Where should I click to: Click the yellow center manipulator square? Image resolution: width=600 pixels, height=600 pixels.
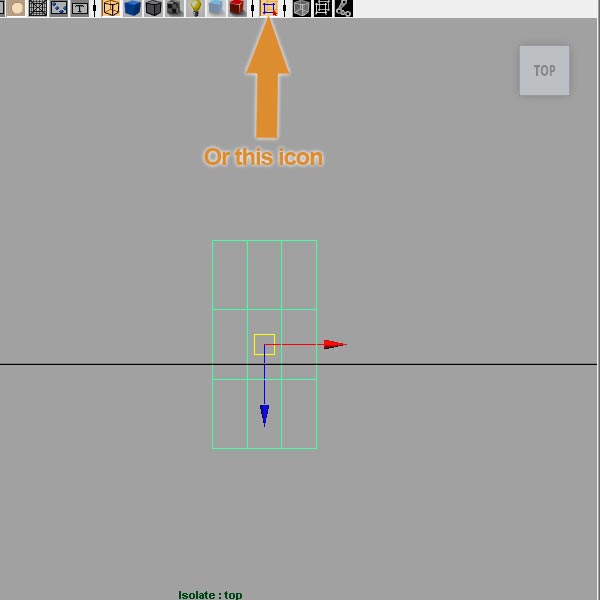pyautogui.click(x=264, y=344)
